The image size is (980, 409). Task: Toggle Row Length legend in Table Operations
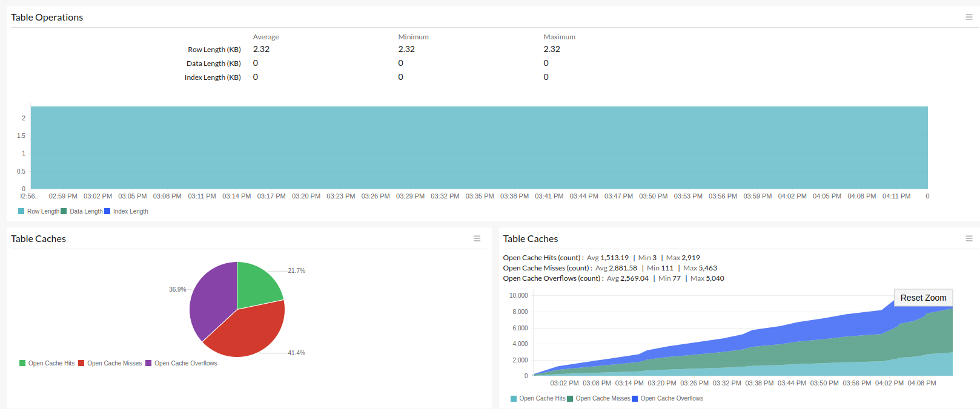click(39, 211)
